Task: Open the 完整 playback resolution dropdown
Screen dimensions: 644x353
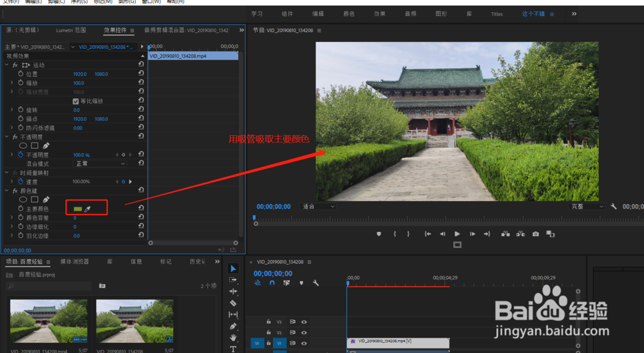Action: click(587, 206)
